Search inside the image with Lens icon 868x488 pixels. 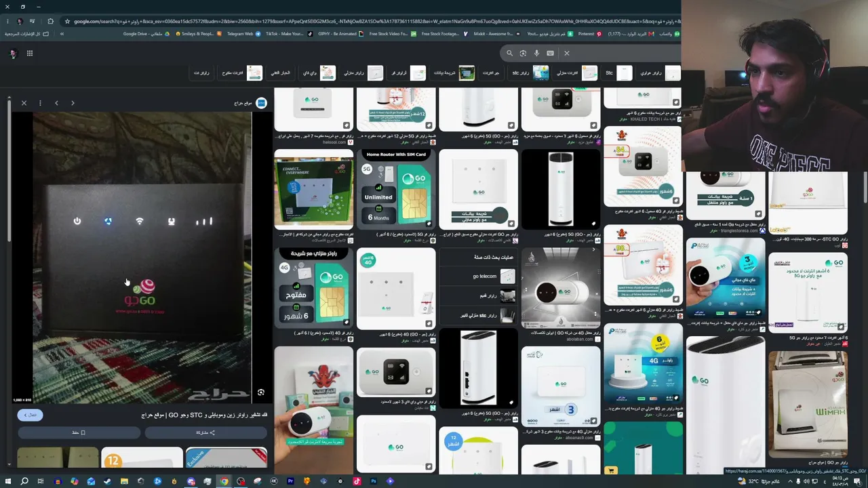point(260,392)
